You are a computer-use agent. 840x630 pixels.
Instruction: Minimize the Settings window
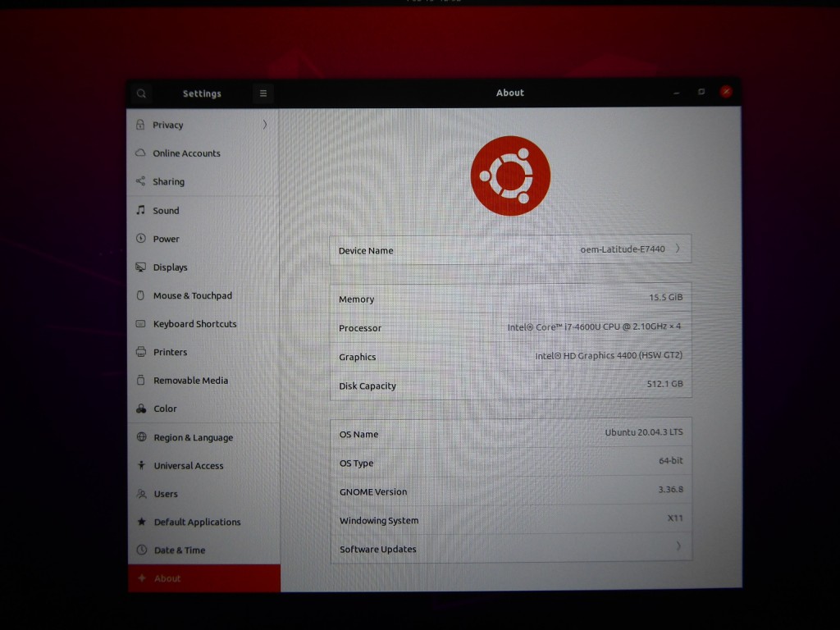(676, 93)
